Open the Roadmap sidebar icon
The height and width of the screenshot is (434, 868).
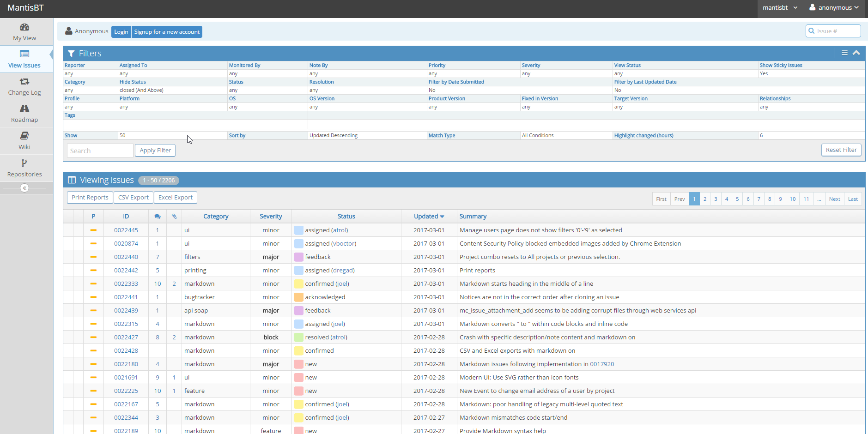pyautogui.click(x=24, y=109)
